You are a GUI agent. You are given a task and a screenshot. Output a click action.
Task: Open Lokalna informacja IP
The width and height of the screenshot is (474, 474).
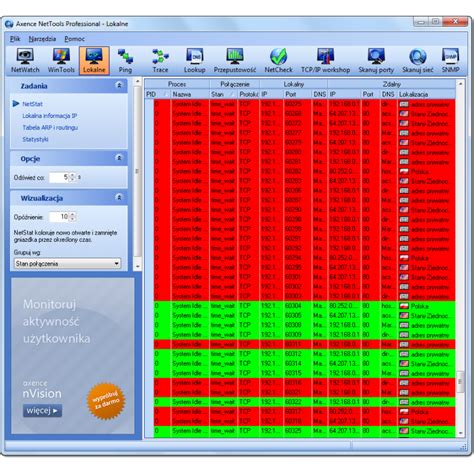(50, 116)
